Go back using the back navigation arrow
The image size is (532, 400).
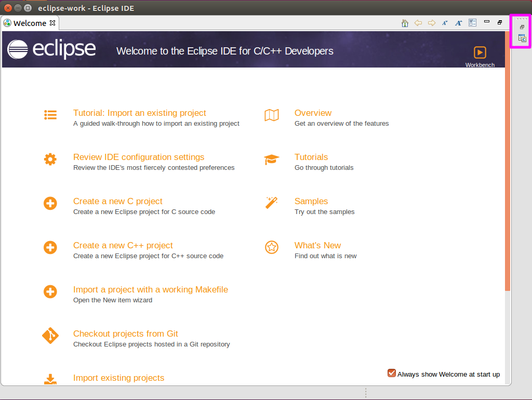click(x=418, y=23)
